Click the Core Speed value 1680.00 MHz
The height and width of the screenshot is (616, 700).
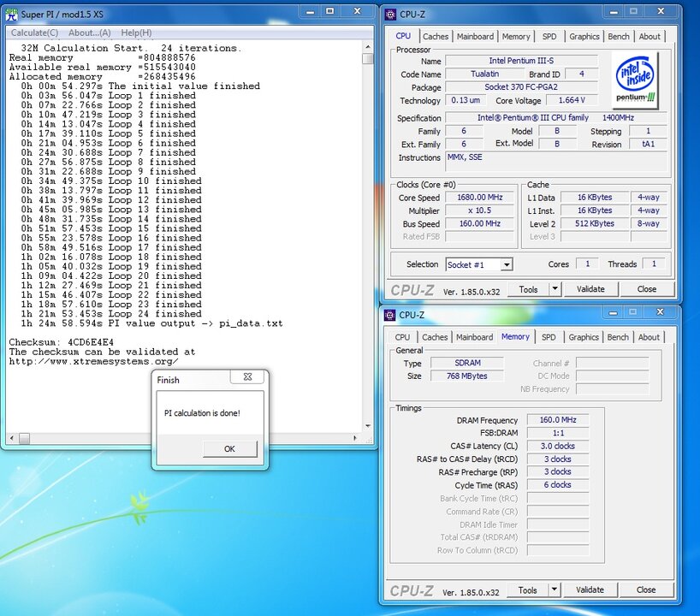(x=480, y=198)
